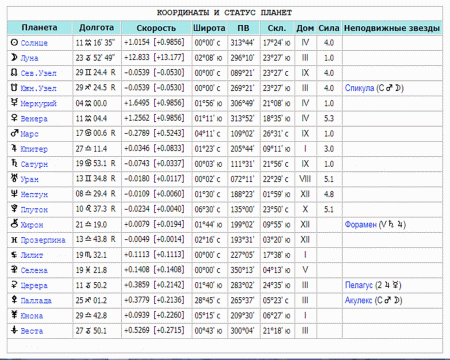Click the South Node glyph icon
450x360 pixels.
click(14, 88)
